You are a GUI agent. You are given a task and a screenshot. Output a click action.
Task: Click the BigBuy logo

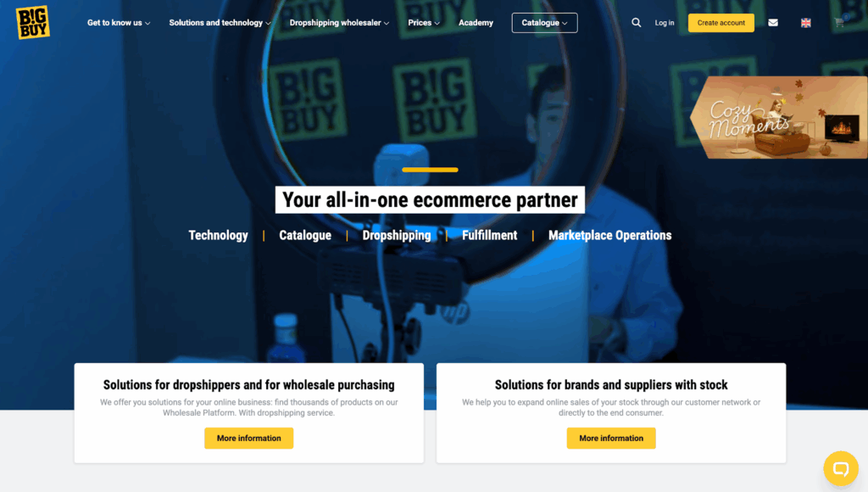click(33, 23)
